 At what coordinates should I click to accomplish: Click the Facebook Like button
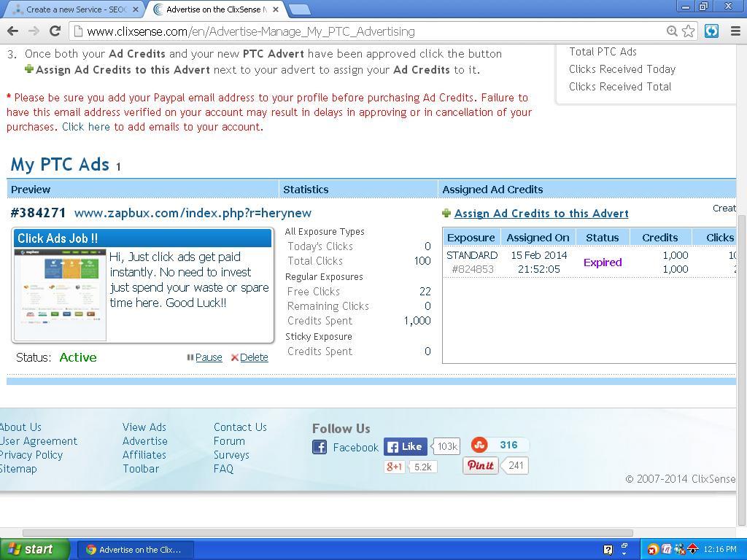[x=406, y=446]
